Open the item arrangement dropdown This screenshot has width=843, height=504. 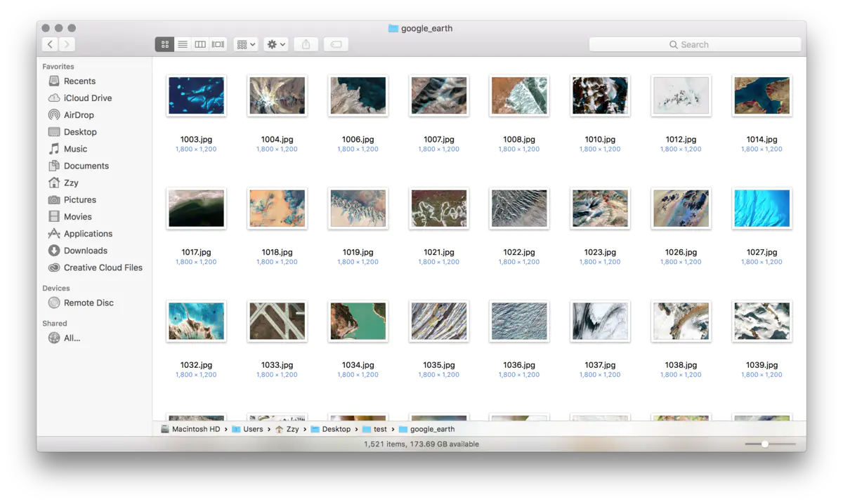pyautogui.click(x=246, y=44)
